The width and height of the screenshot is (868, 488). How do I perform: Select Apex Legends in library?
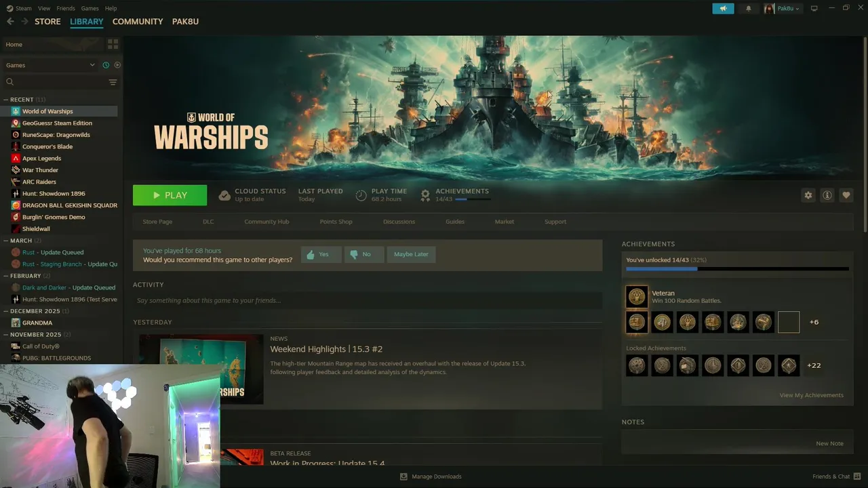tap(41, 159)
